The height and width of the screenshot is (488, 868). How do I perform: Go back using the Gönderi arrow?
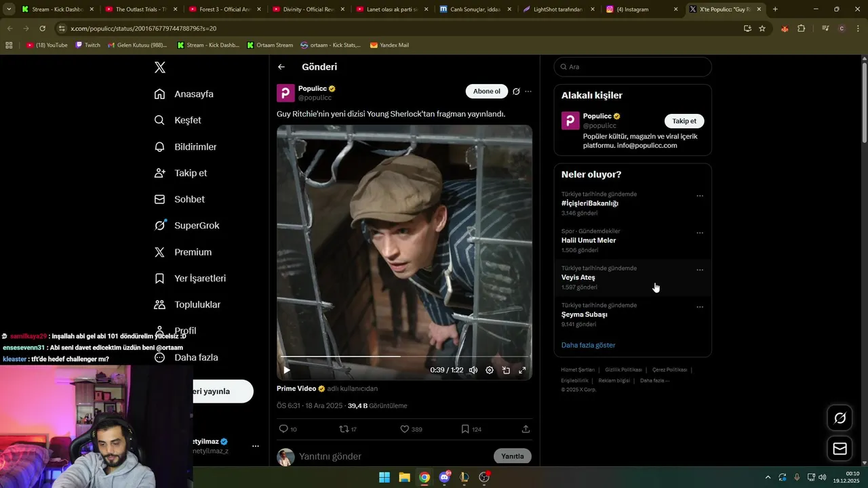281,67
